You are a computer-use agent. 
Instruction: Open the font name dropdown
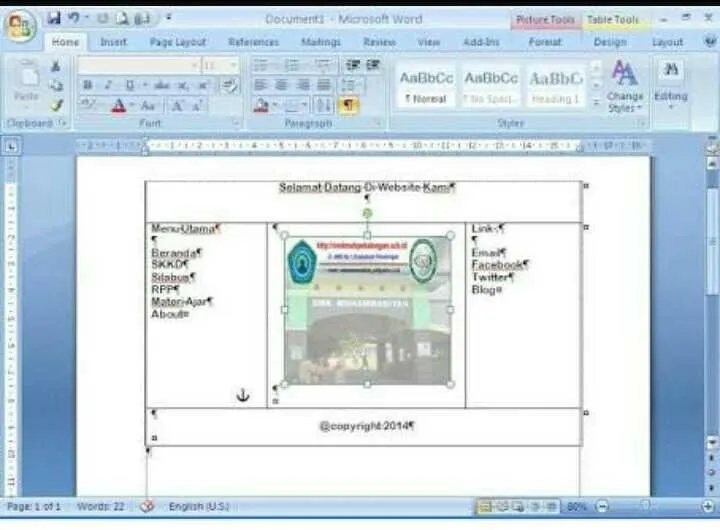(x=195, y=66)
